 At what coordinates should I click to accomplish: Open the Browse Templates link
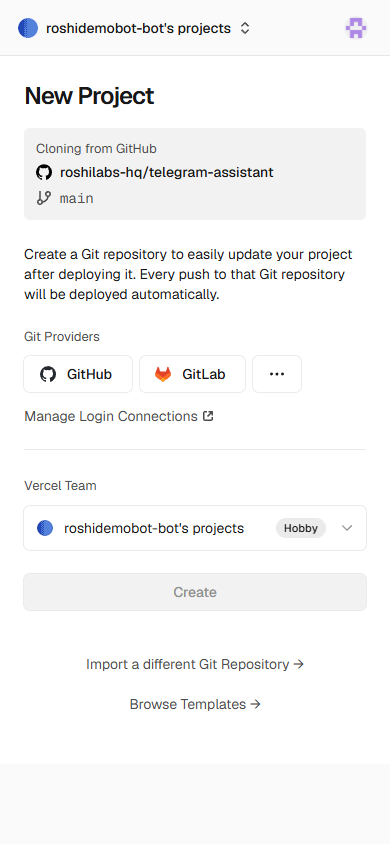195,704
